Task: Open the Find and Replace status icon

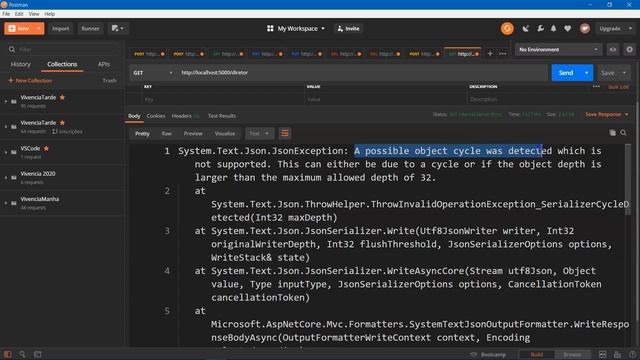Action: click(x=22, y=354)
